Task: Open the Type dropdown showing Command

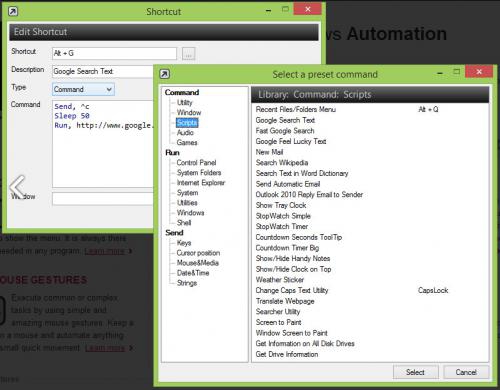Action: coord(83,89)
